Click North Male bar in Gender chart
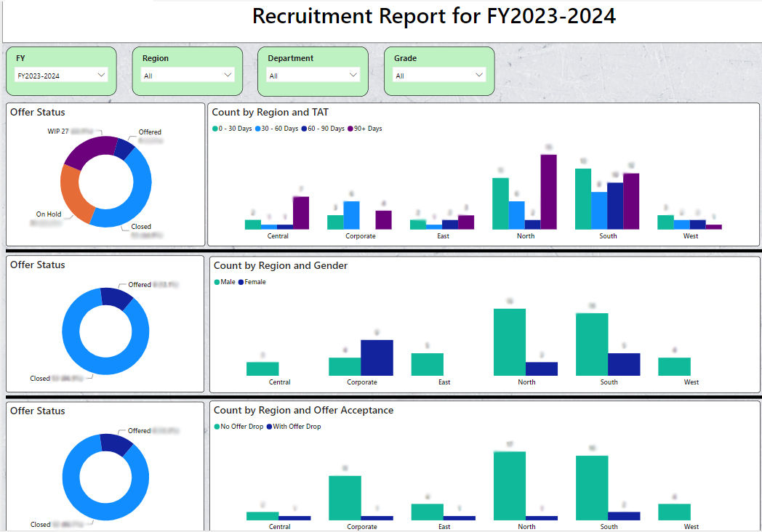The image size is (762, 532). tap(510, 342)
